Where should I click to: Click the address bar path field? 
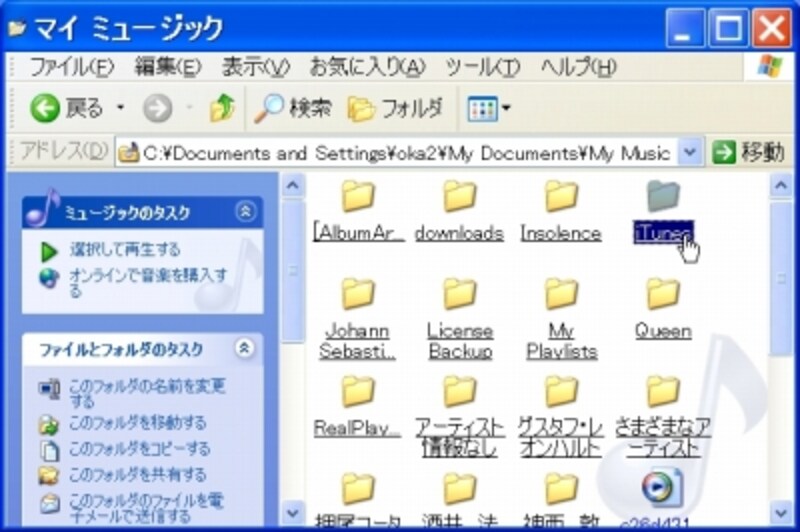[398, 153]
